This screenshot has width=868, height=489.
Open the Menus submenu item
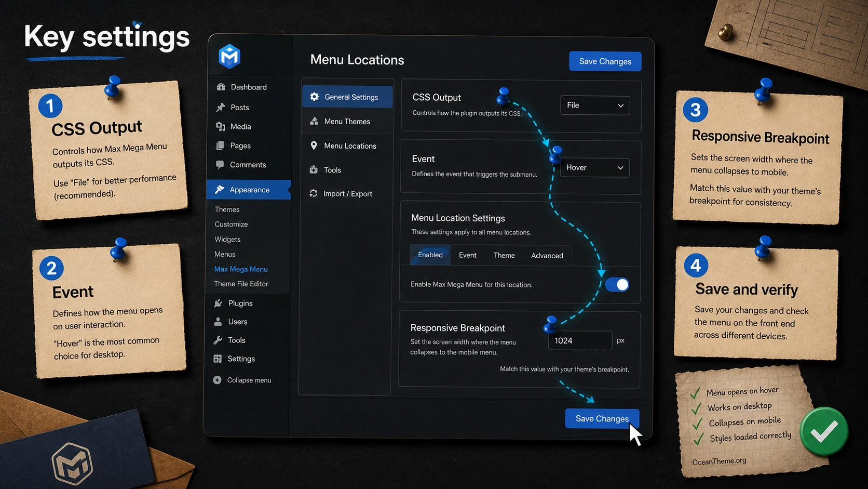point(225,254)
